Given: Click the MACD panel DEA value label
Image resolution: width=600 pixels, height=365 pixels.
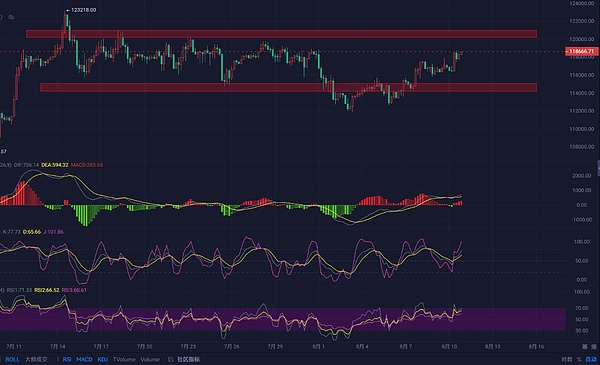Looking at the screenshot, I should [x=55, y=165].
